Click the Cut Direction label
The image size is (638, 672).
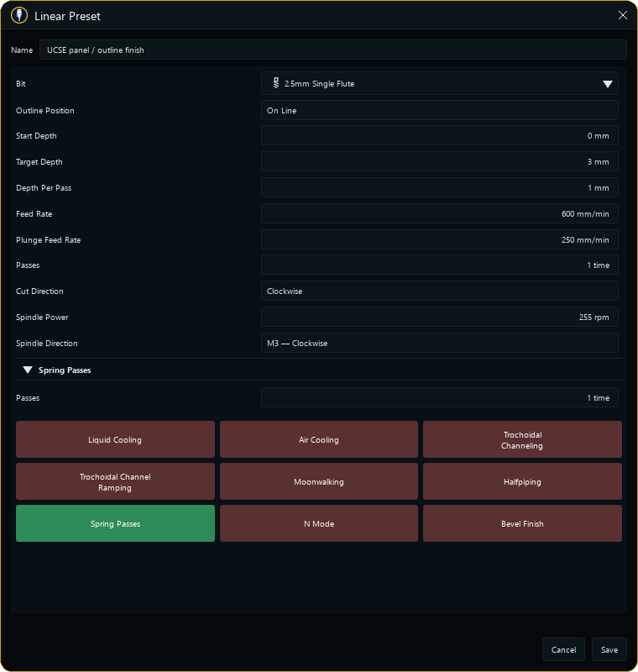39,291
